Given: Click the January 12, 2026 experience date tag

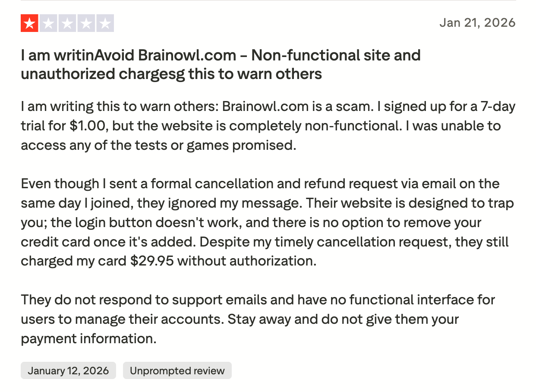Looking at the screenshot, I should pos(68,370).
